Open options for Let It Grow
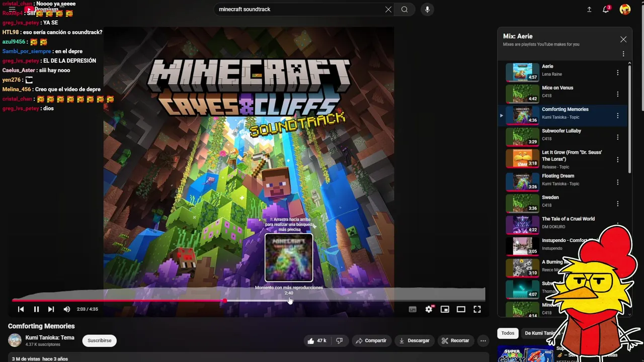 pos(617,159)
